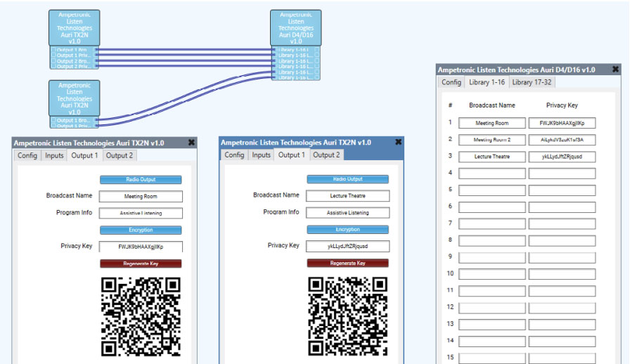Click the Program Info field in Lecture Theatre panel
Screen dimensions: 637x364
[347, 213]
